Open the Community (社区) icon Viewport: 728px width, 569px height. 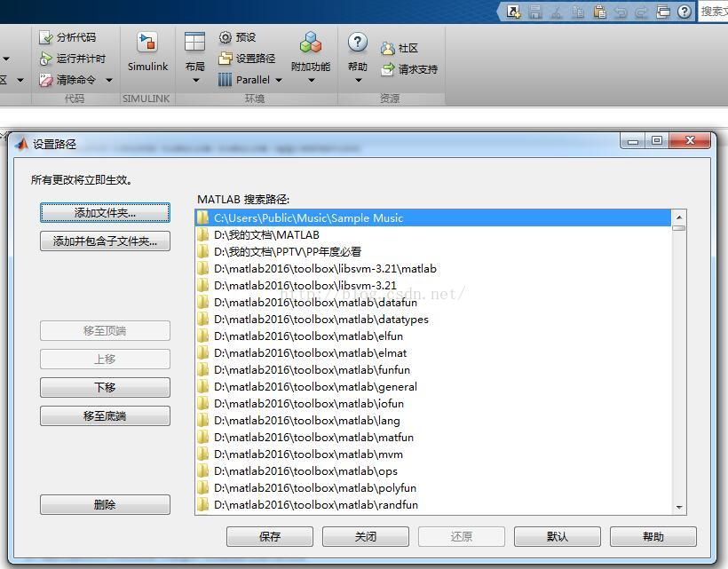pos(388,48)
